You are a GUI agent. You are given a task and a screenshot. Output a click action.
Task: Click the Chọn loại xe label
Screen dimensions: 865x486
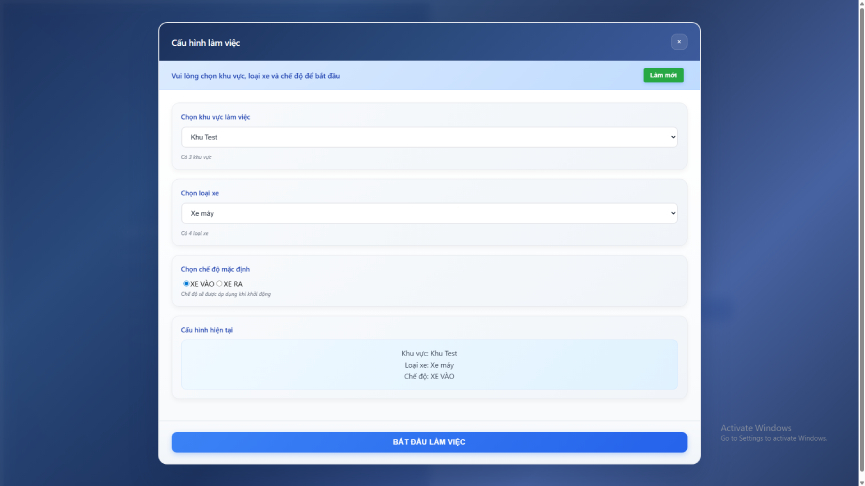(x=199, y=193)
